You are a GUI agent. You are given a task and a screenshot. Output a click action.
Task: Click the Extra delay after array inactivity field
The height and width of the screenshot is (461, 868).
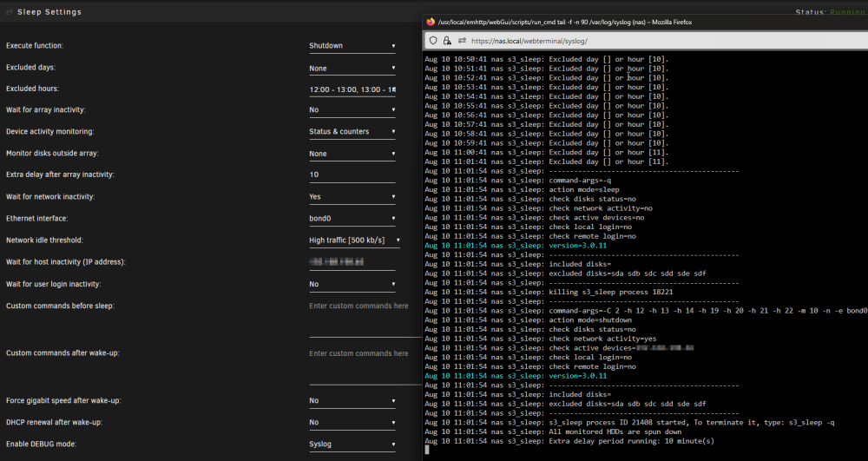pos(352,175)
